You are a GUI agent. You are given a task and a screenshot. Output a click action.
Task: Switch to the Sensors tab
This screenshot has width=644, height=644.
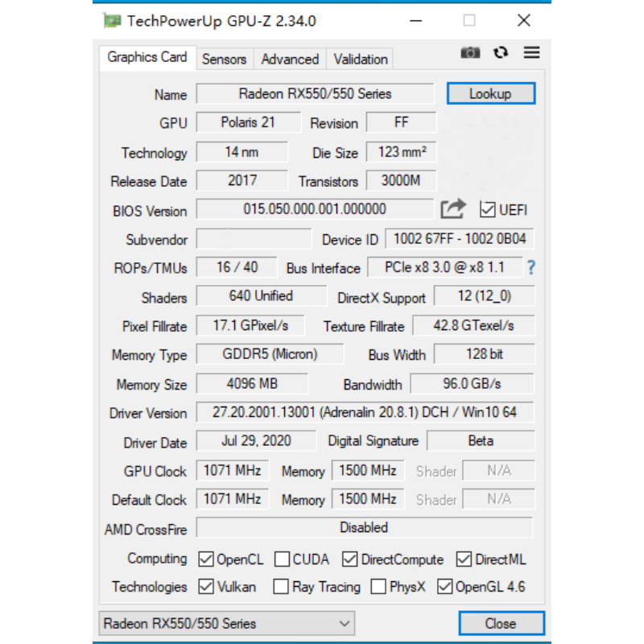point(225,59)
